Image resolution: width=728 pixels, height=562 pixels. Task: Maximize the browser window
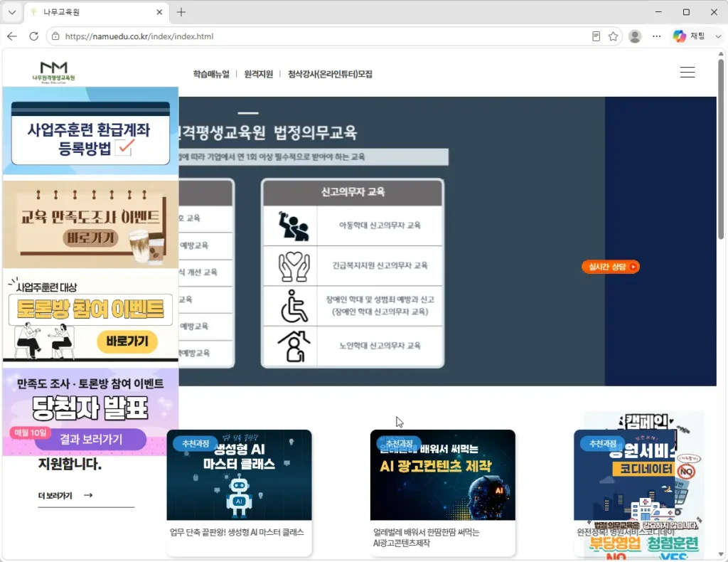point(686,12)
